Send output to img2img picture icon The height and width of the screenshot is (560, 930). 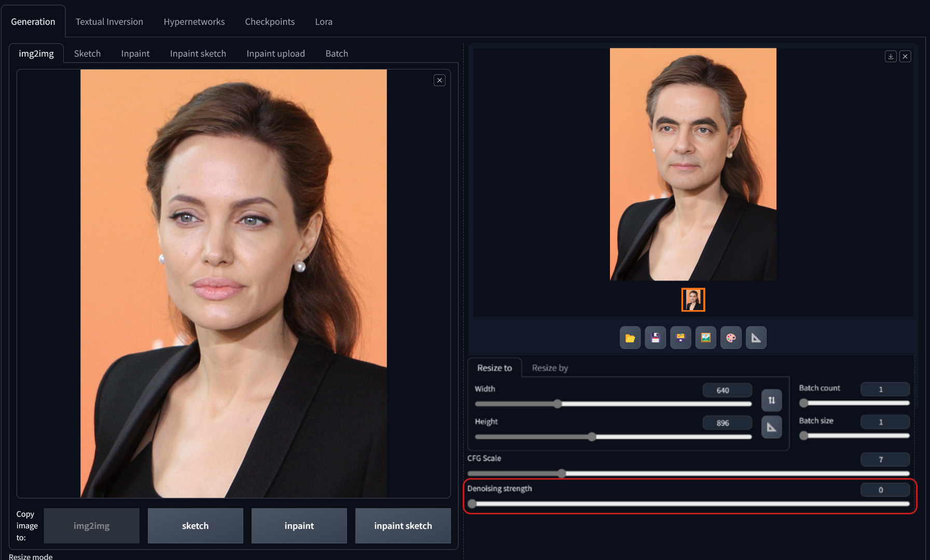click(706, 338)
